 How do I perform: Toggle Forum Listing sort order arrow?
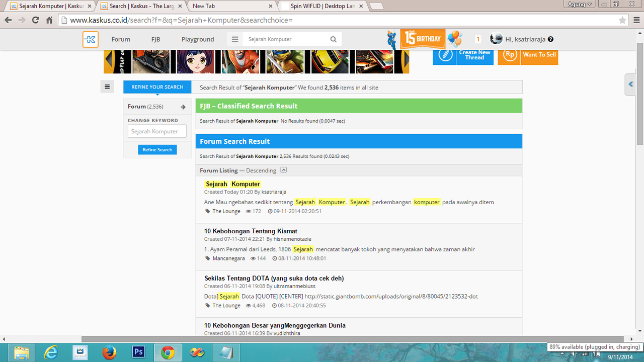283,170
